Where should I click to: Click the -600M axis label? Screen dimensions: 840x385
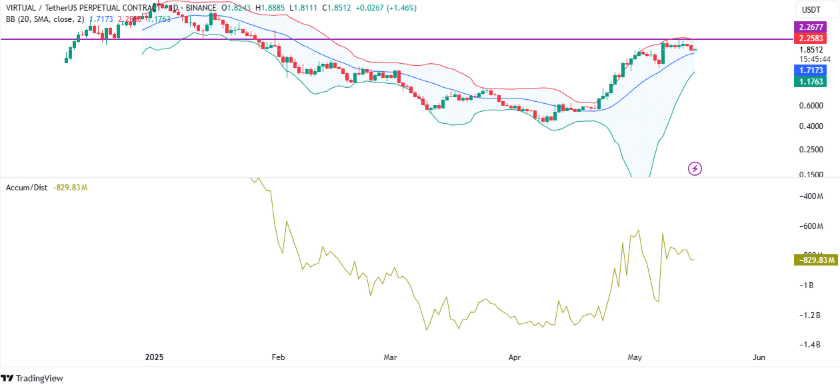[x=811, y=227]
